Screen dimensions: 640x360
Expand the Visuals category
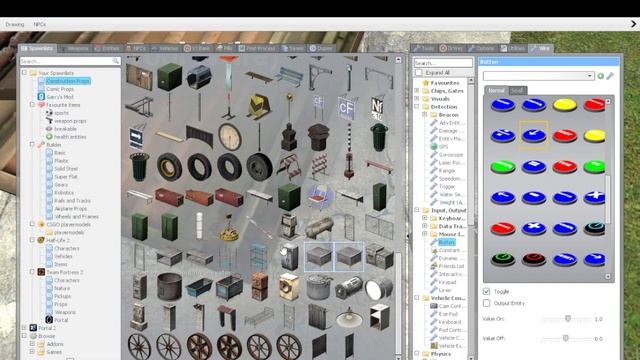tap(417, 99)
